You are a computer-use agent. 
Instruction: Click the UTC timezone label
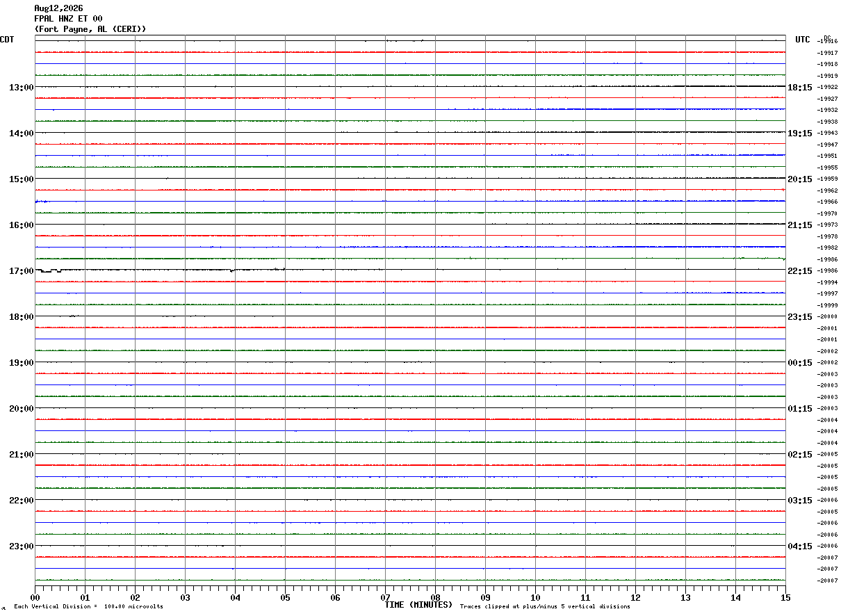803,40
